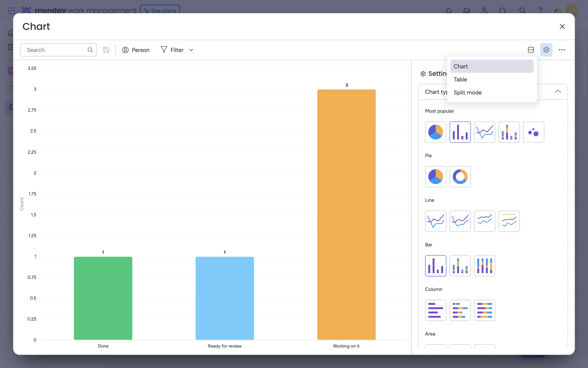Screen dimensions: 588x368
Task: Click the orange Working on it bar
Action: pos(346,215)
